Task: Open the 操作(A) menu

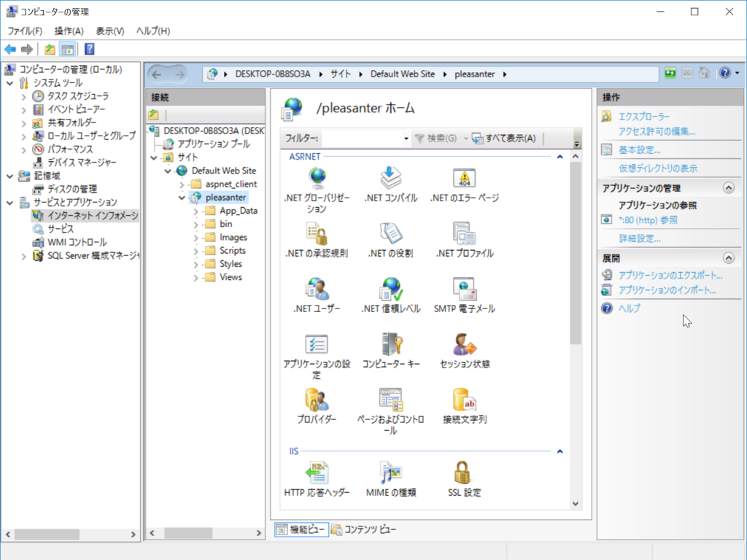Action: tap(69, 31)
